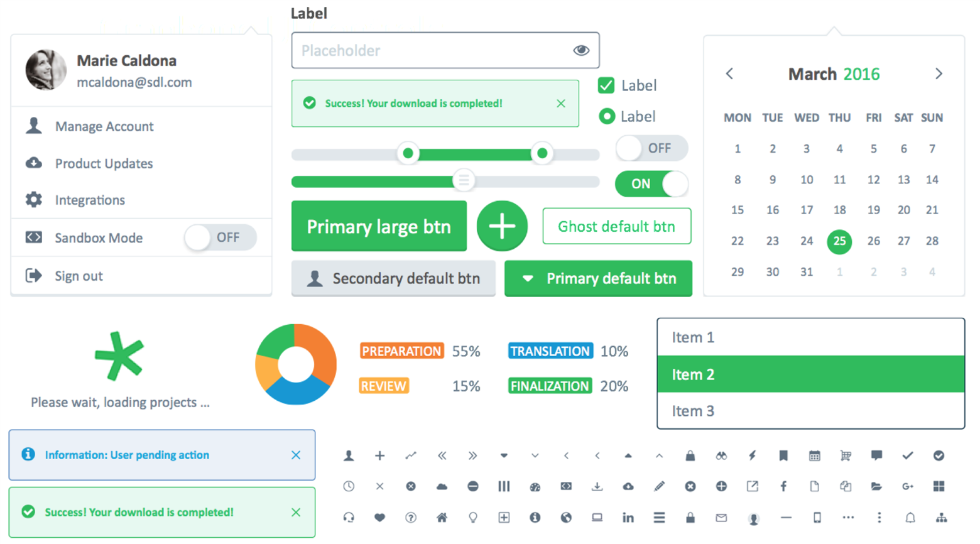Turn on the Sandbox Mode switch
This screenshot has height=544, width=980.
tap(220, 237)
